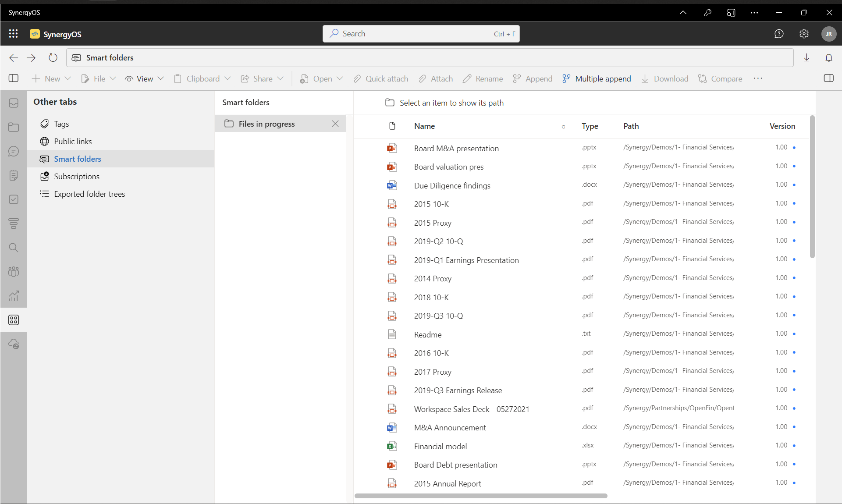Toggle the left navigation pane
The width and height of the screenshot is (842, 504).
(14, 78)
